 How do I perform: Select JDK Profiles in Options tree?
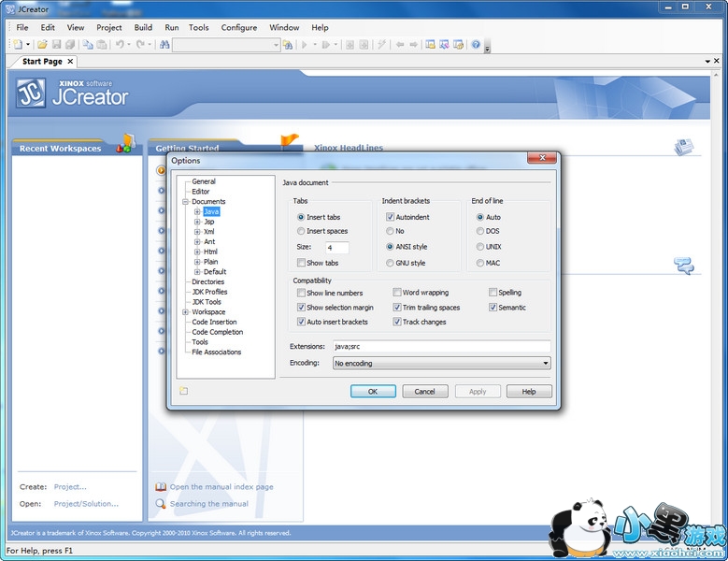click(x=209, y=292)
